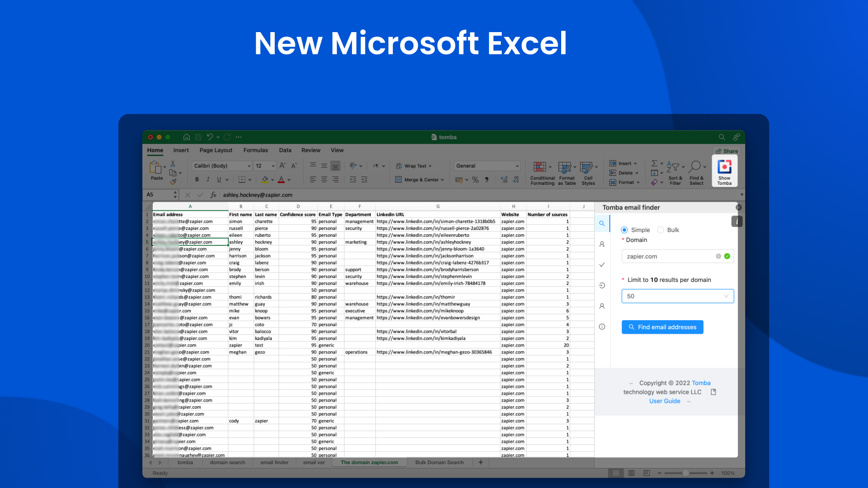Open the General number format dropdown
This screenshot has height=488, width=868.
pos(487,166)
